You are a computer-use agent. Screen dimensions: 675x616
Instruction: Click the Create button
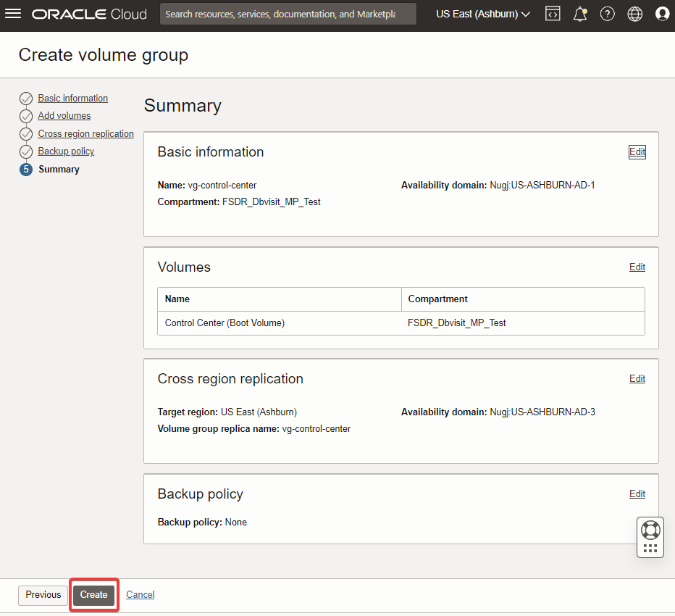pyautogui.click(x=94, y=595)
